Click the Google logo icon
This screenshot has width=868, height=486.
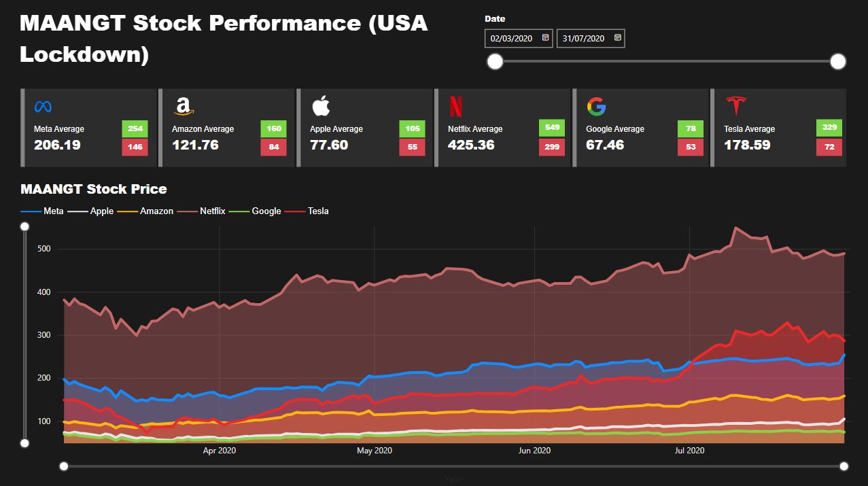(596, 107)
